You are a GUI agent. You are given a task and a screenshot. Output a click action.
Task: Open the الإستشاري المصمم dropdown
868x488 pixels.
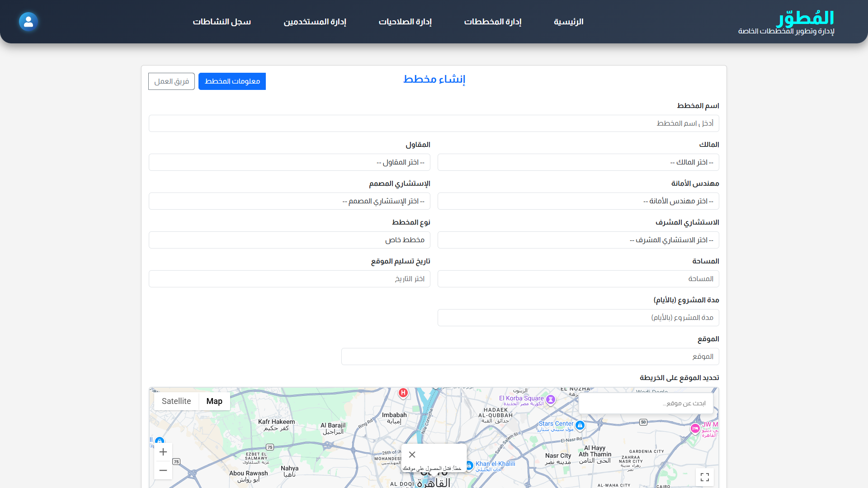pos(289,201)
